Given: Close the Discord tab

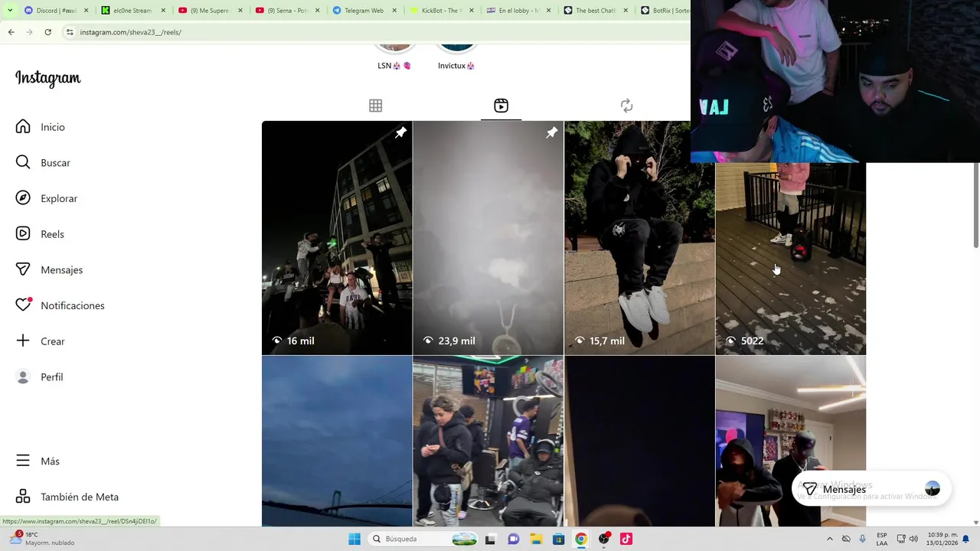Looking at the screenshot, I should pos(87,11).
